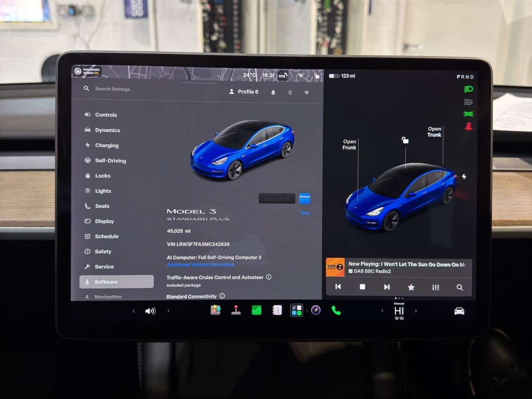The width and height of the screenshot is (532, 399).
Task: Click info icon next to Autosteer
Action: click(x=269, y=277)
